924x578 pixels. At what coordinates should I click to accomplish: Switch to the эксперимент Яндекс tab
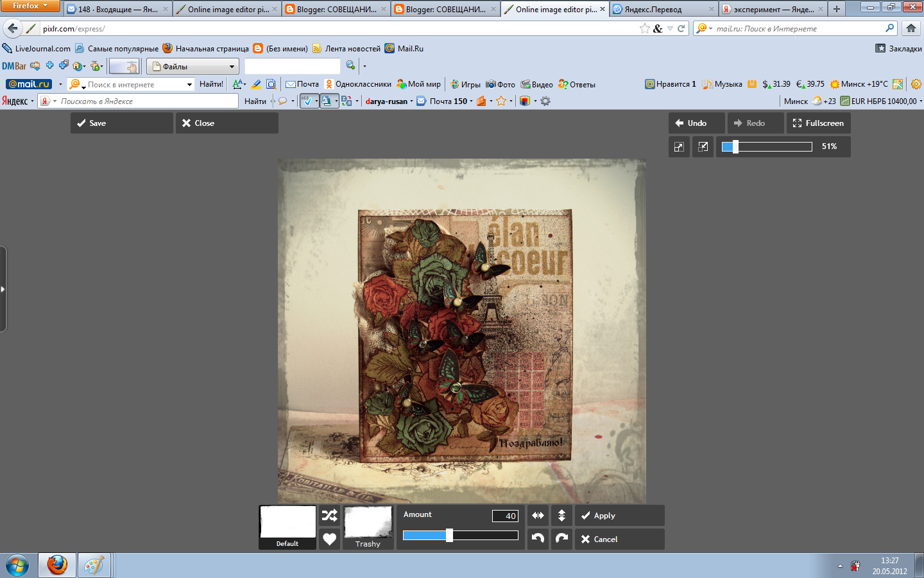773,9
